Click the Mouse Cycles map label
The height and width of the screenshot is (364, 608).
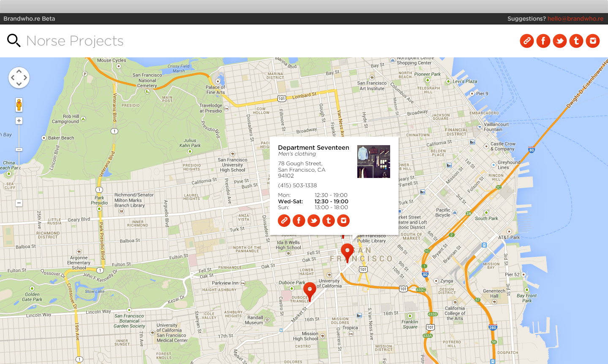(x=111, y=60)
